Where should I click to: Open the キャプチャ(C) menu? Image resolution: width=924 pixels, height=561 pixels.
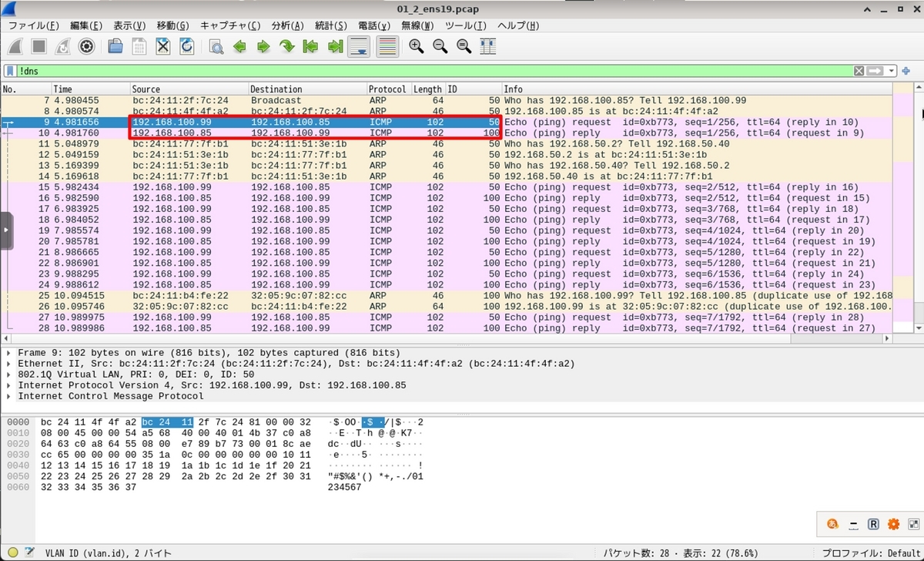[230, 25]
